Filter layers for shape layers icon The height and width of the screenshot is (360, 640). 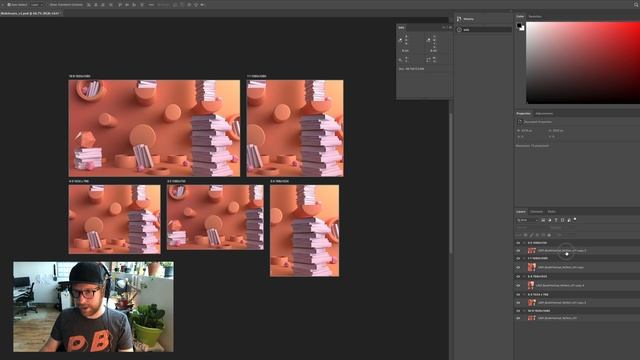coord(562,220)
